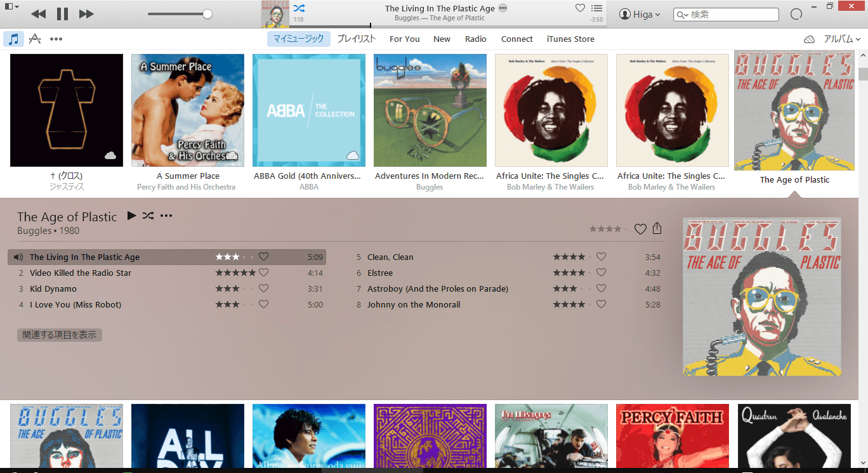Image resolution: width=868 pixels, height=473 pixels.
Task: Shuffle The Age of Plastic album
Action: (x=148, y=216)
